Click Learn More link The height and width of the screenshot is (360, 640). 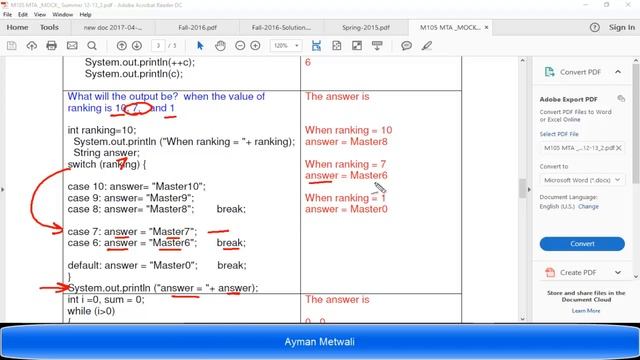(x=586, y=311)
